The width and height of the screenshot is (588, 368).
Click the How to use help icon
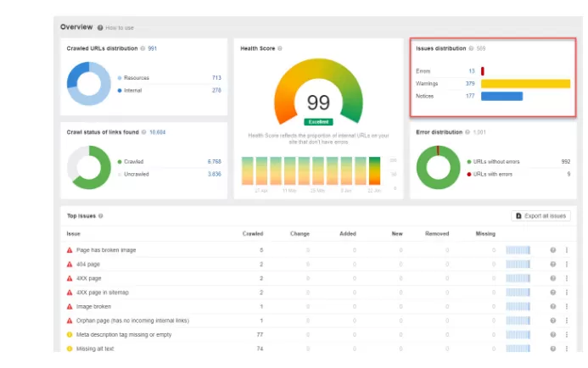(x=100, y=28)
